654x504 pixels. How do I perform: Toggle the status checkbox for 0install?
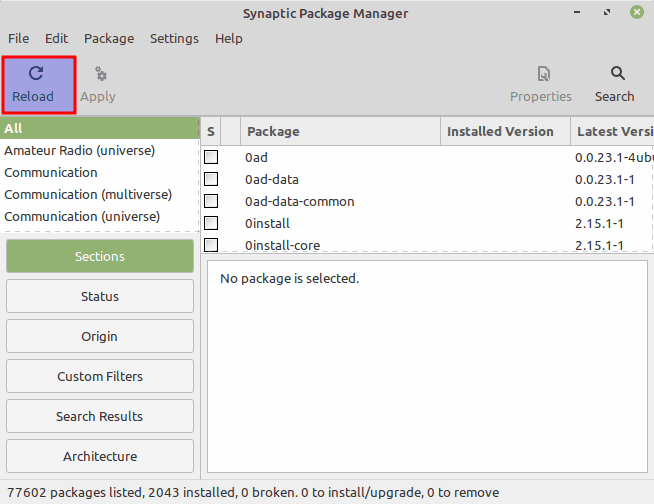click(x=211, y=223)
